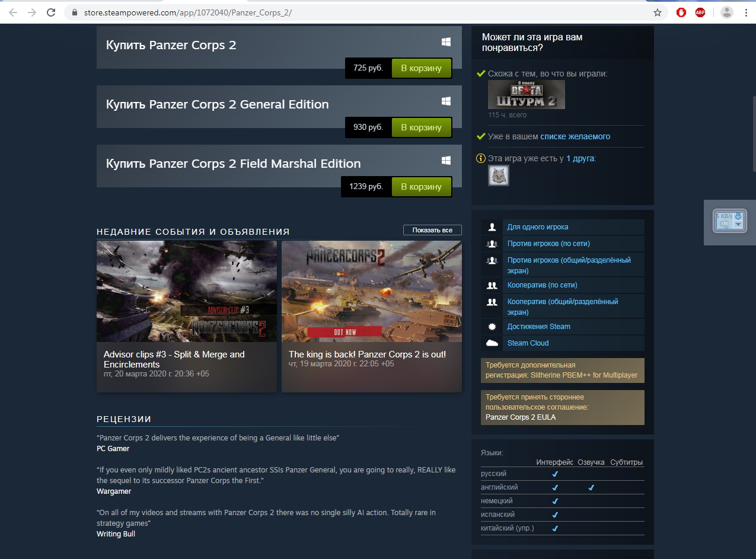
Task: Add Panzer Corps 2 for 725 руб. to cart
Action: (422, 68)
